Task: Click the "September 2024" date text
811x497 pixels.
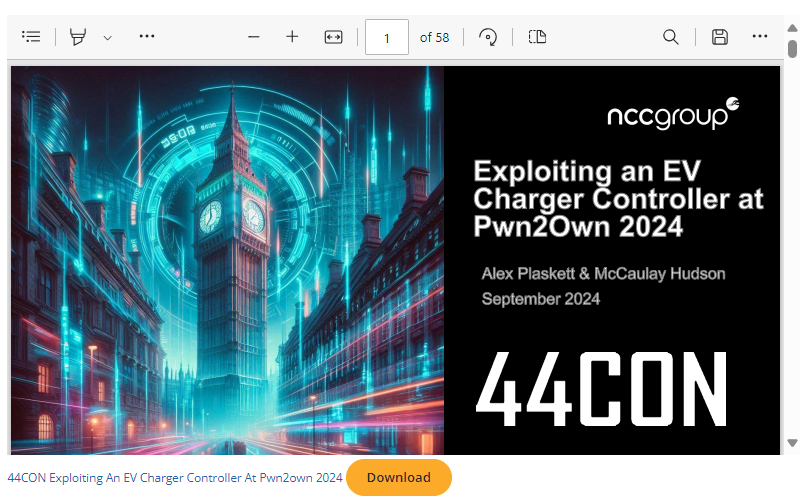Action: click(x=540, y=299)
